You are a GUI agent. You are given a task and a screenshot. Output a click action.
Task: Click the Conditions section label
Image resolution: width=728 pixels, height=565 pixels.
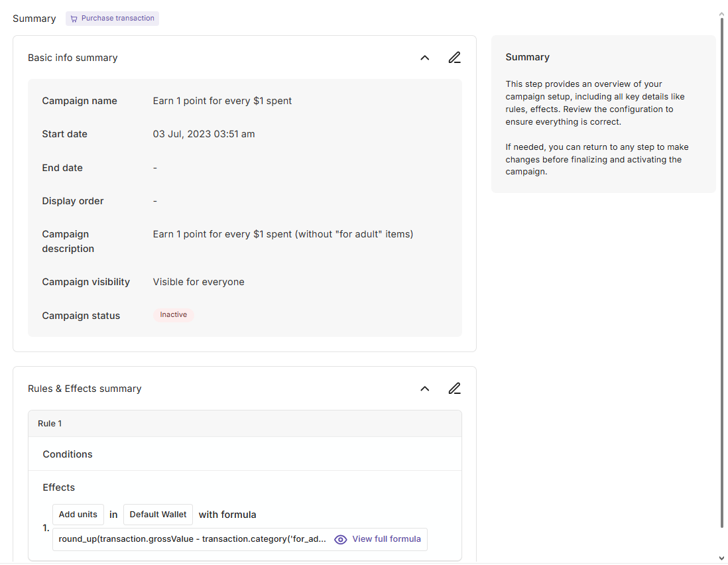(68, 454)
